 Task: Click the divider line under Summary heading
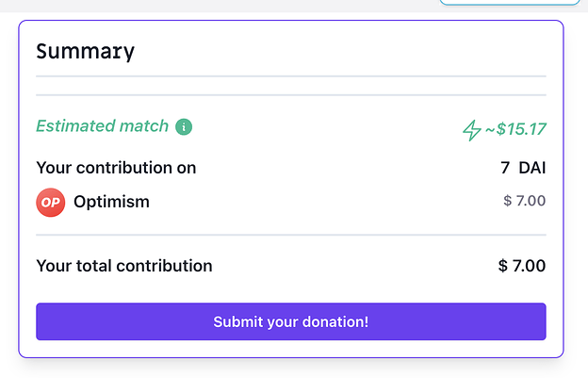(x=291, y=76)
